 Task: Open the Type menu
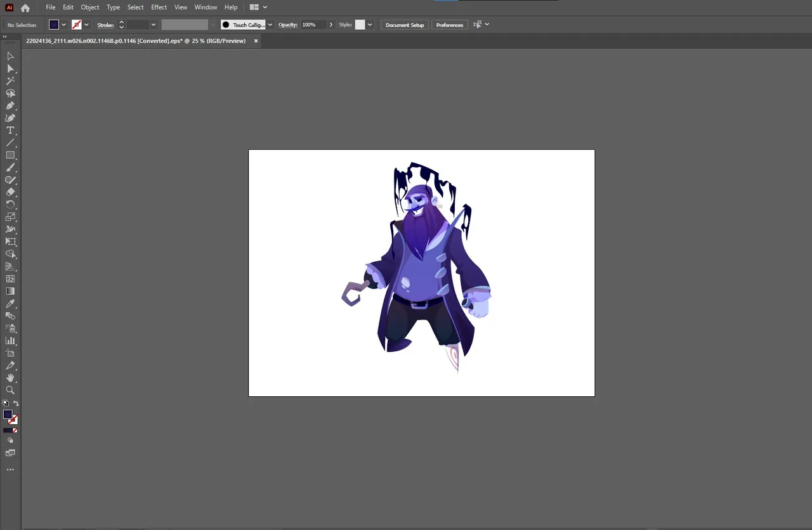pos(113,8)
